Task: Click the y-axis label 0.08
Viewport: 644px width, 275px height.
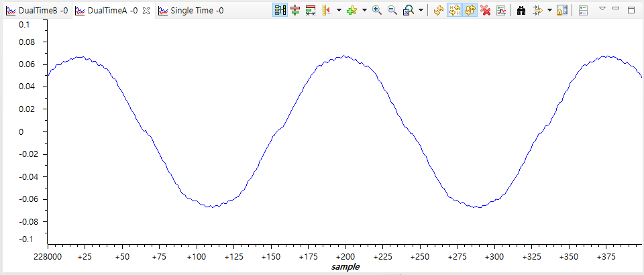Action: tap(28, 42)
